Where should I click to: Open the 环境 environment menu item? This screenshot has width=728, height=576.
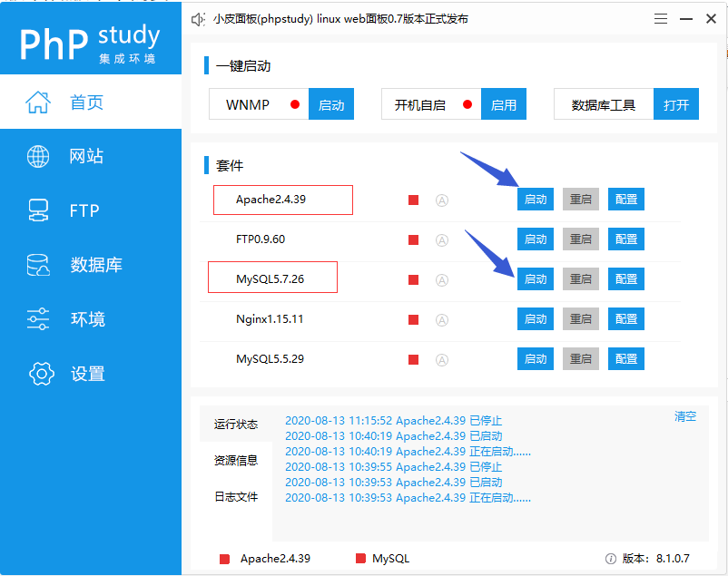91,319
